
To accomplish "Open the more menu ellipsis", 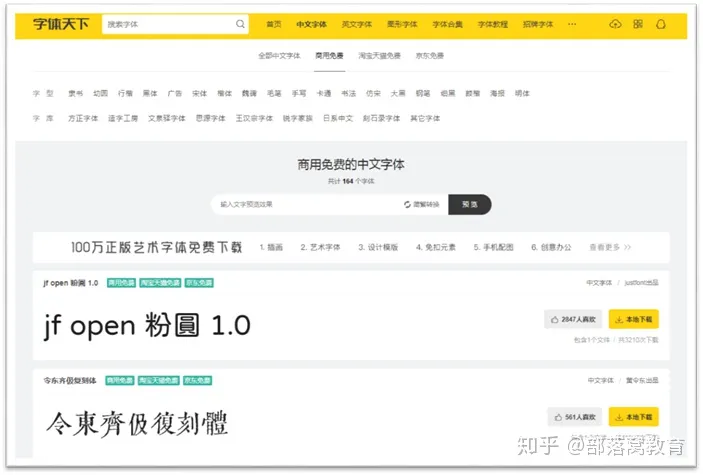I will (572, 24).
